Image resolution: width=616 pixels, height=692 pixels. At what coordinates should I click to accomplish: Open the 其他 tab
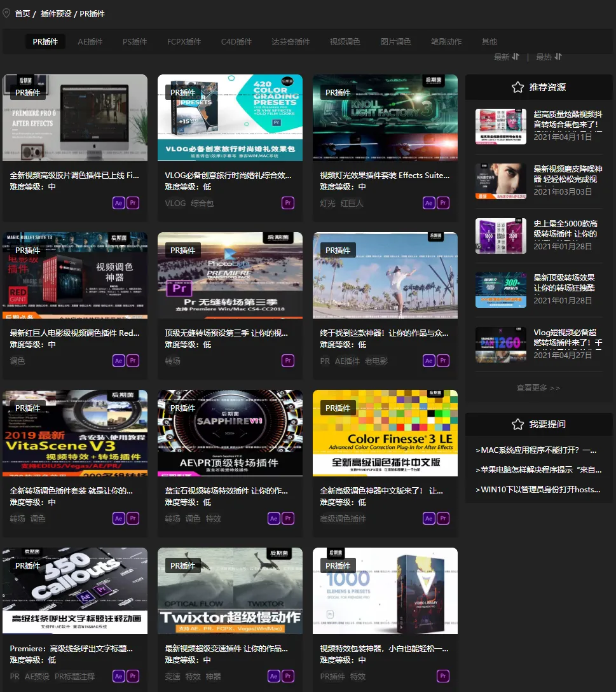[x=489, y=41]
